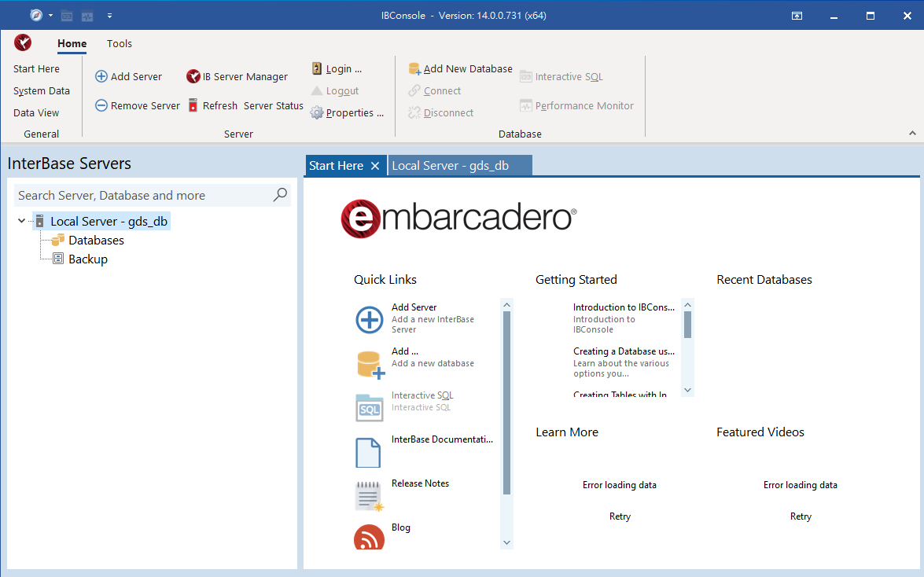Switch to the Home ribbon tab
924x577 pixels.
coord(72,43)
